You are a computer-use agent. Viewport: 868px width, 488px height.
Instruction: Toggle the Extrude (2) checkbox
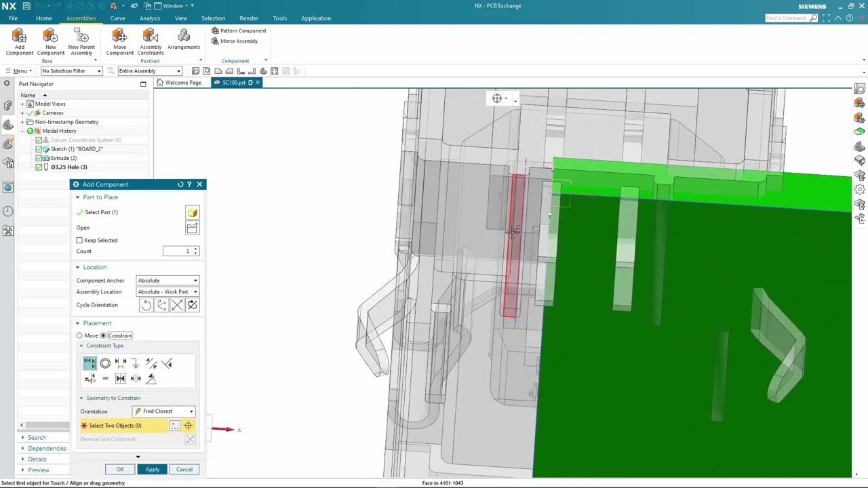[39, 158]
